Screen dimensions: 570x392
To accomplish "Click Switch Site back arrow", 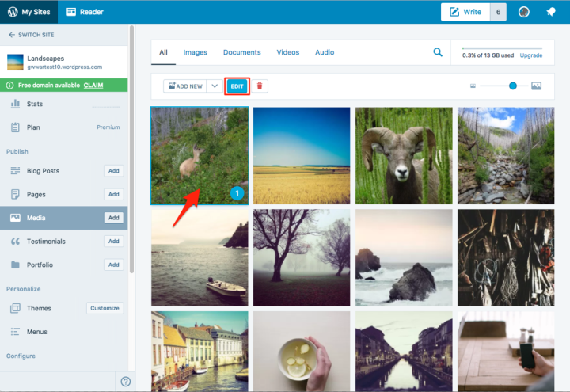I will pyautogui.click(x=12, y=35).
